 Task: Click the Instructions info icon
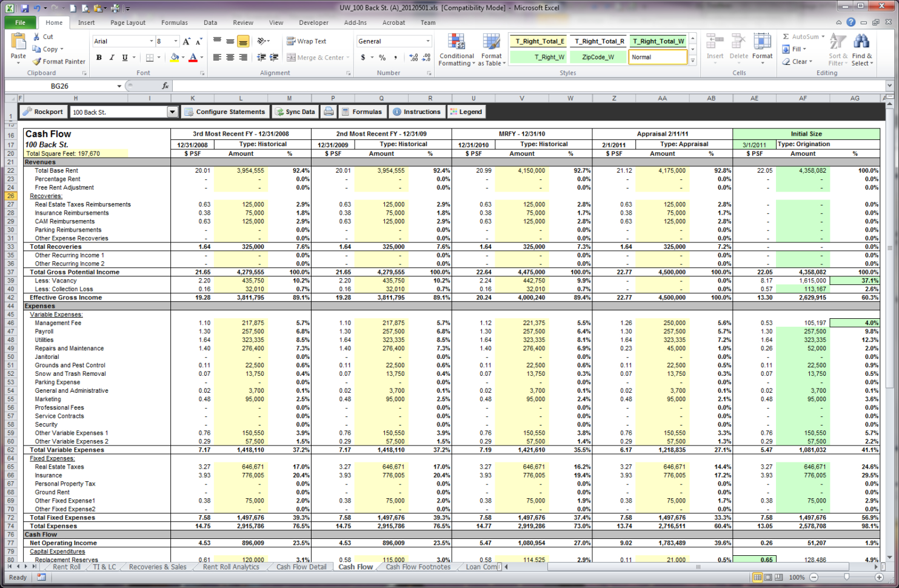point(396,112)
